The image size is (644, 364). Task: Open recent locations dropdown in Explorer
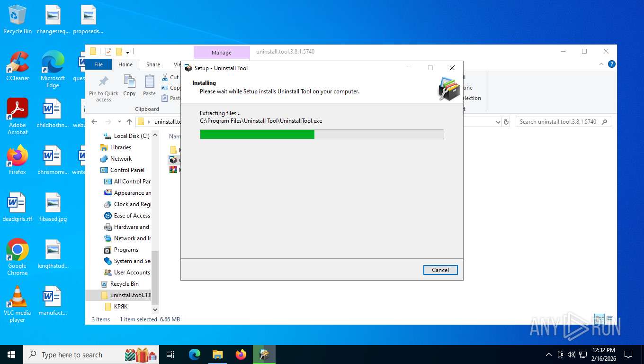point(119,122)
